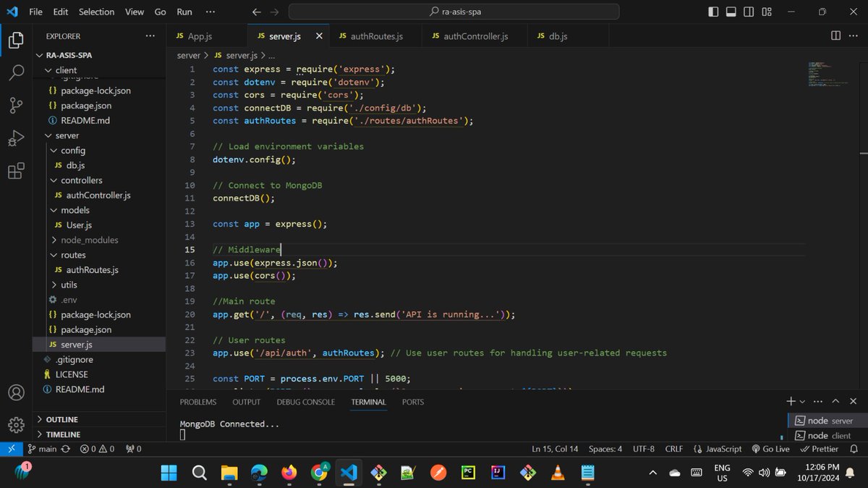Close the terminal panel
Image resolution: width=868 pixels, height=488 pixels.
tap(854, 401)
